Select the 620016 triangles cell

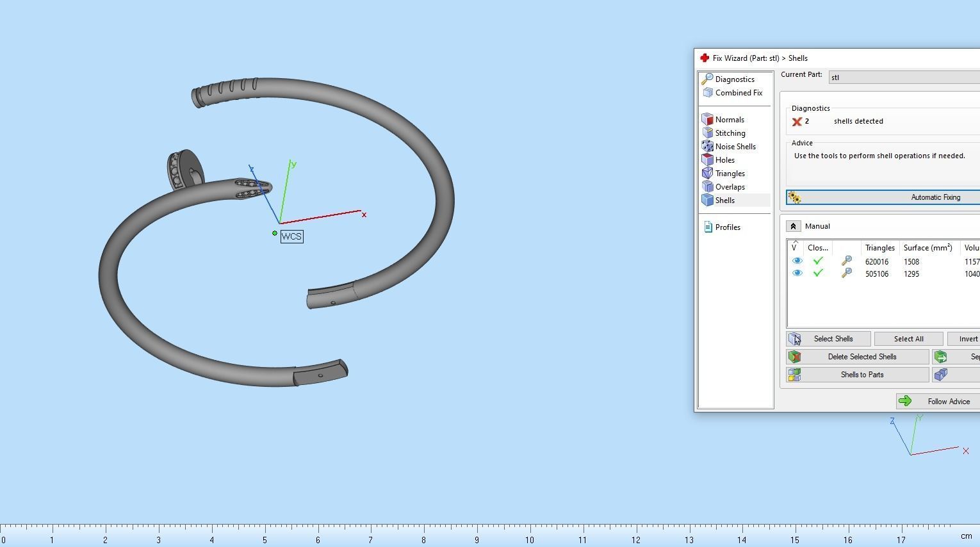coord(877,262)
